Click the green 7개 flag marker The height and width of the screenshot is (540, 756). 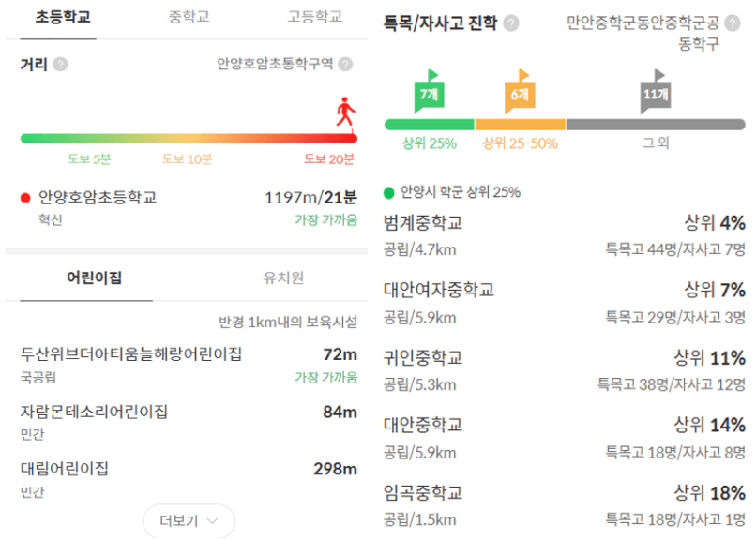(x=429, y=94)
